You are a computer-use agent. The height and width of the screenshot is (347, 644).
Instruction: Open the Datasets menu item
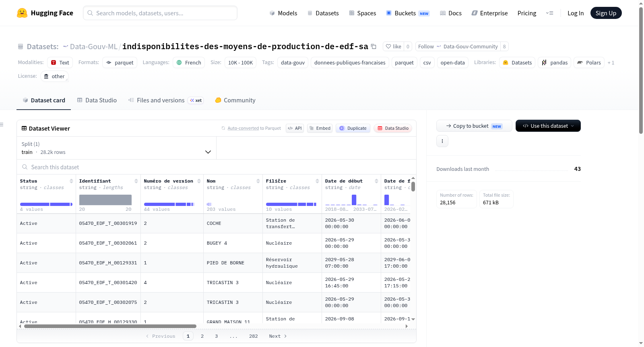click(x=323, y=13)
